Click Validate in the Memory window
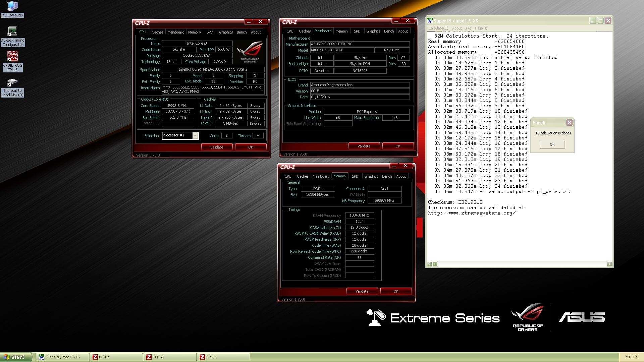 tap(362, 291)
